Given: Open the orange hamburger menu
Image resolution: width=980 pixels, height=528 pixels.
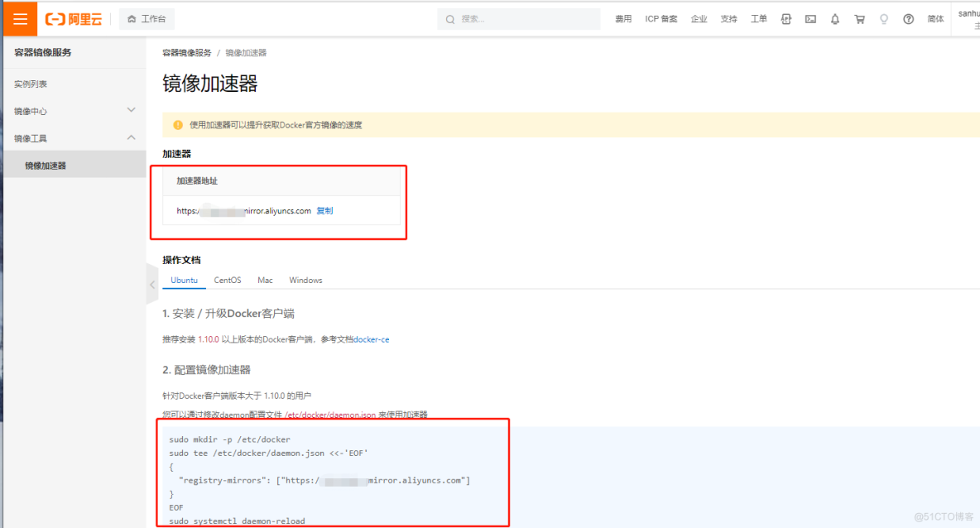Looking at the screenshot, I should coord(20,19).
